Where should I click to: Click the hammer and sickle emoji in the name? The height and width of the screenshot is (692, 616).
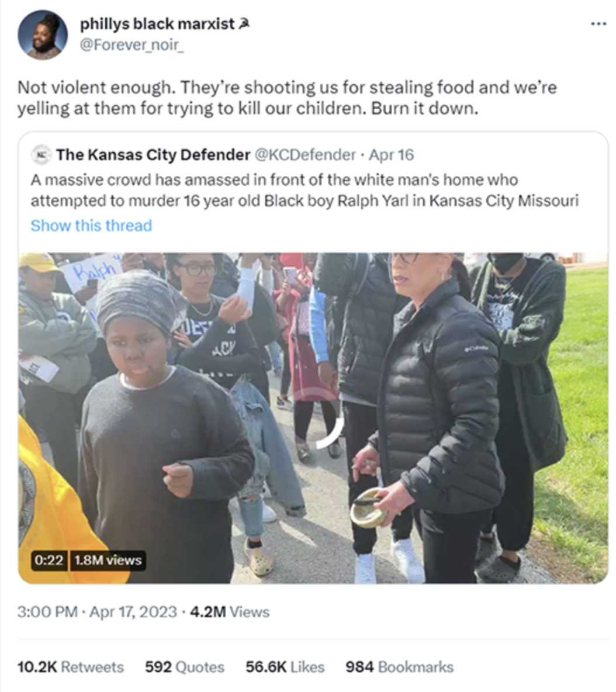pos(243,23)
